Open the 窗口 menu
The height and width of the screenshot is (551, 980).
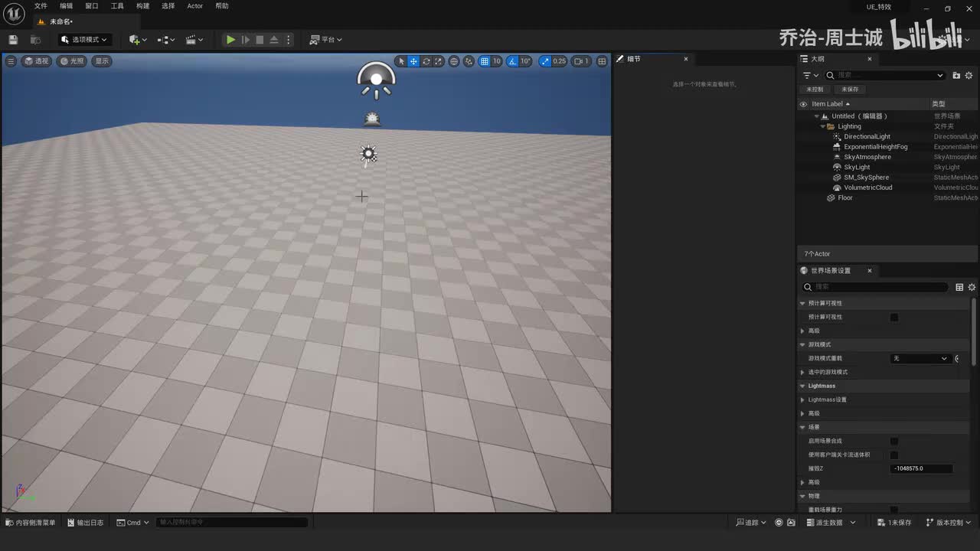click(92, 6)
